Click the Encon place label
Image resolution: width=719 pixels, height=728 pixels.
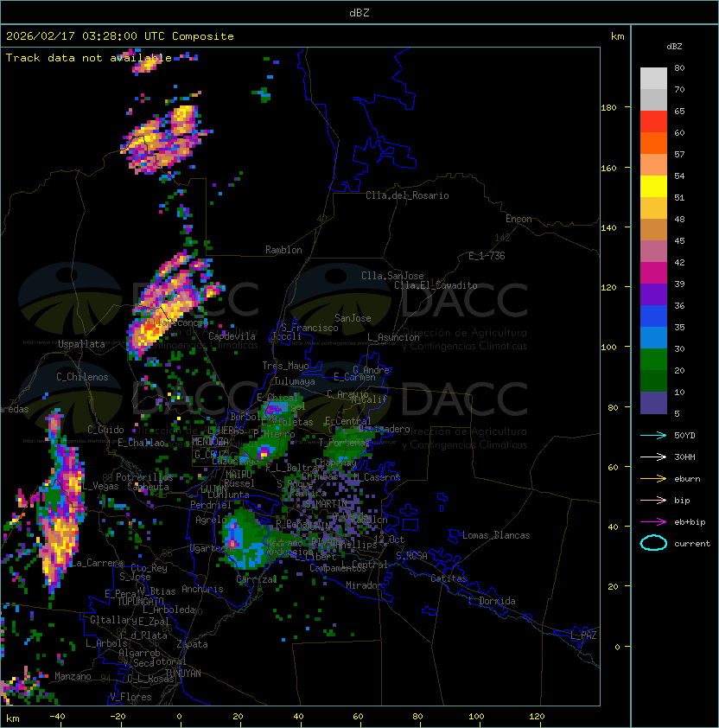pyautogui.click(x=519, y=219)
